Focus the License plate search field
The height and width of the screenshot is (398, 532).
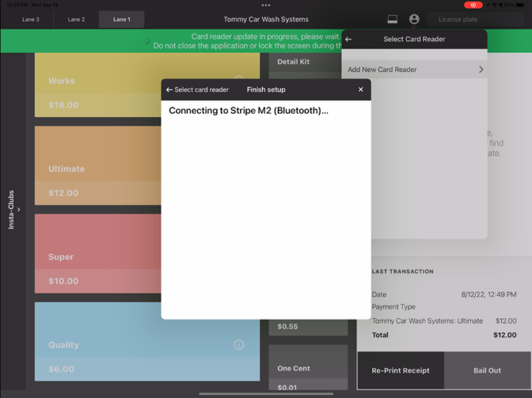point(476,19)
